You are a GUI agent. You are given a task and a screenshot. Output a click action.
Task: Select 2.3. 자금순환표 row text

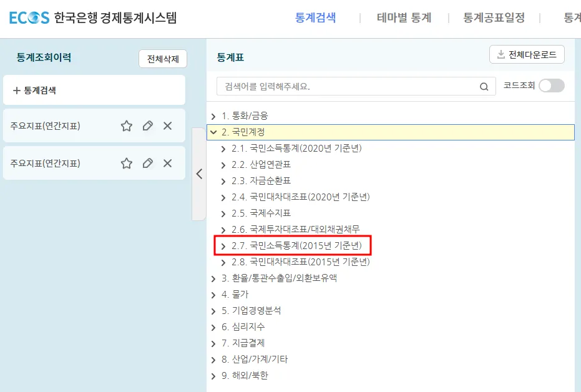[x=261, y=180]
